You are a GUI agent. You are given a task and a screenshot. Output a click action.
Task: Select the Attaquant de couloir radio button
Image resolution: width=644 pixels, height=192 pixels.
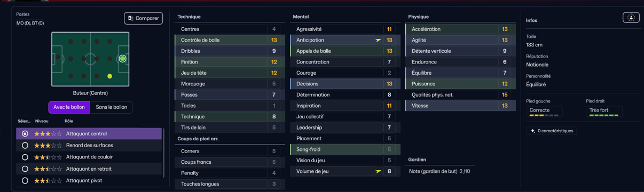(x=25, y=157)
